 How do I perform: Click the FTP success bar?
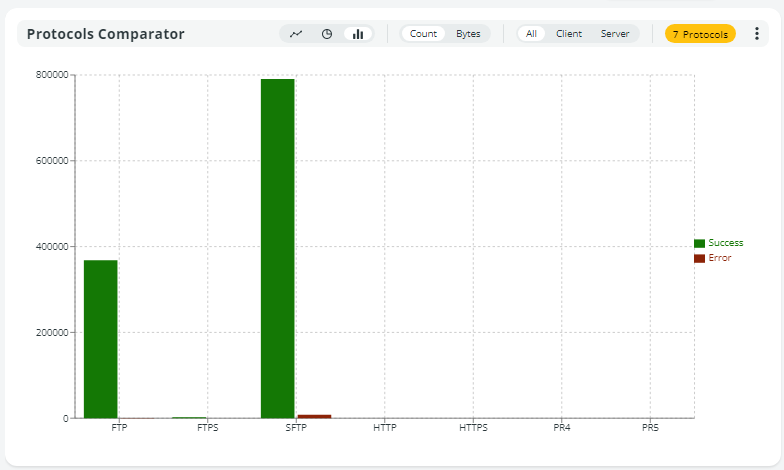pyautogui.click(x=100, y=339)
